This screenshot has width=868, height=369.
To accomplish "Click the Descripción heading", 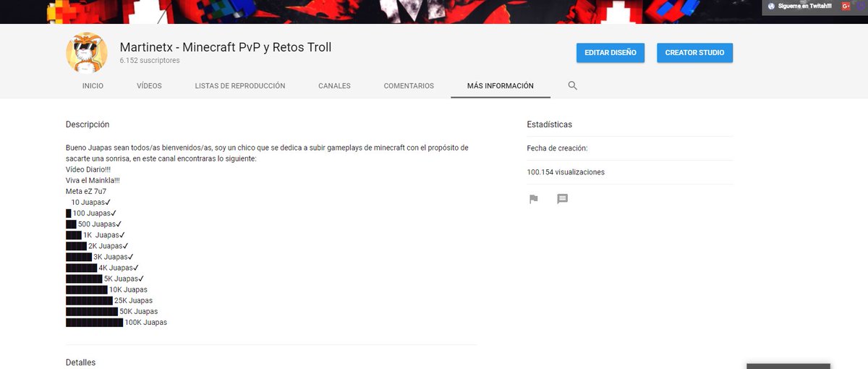I will point(88,124).
